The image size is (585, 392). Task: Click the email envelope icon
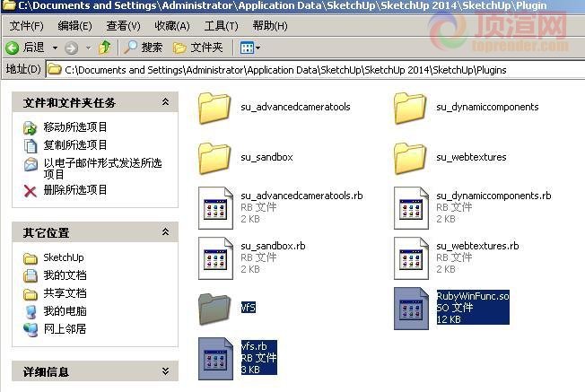click(31, 164)
